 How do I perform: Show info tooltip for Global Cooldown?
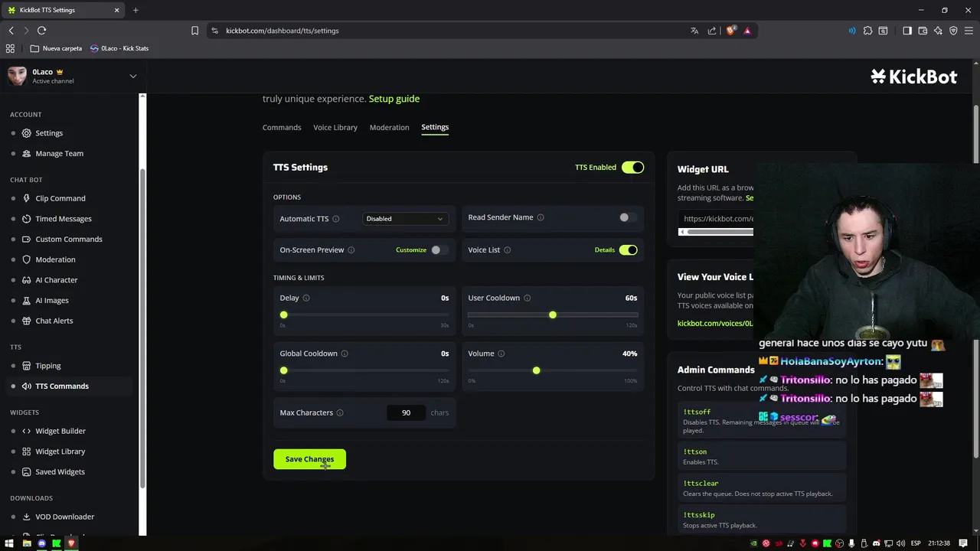(x=345, y=354)
